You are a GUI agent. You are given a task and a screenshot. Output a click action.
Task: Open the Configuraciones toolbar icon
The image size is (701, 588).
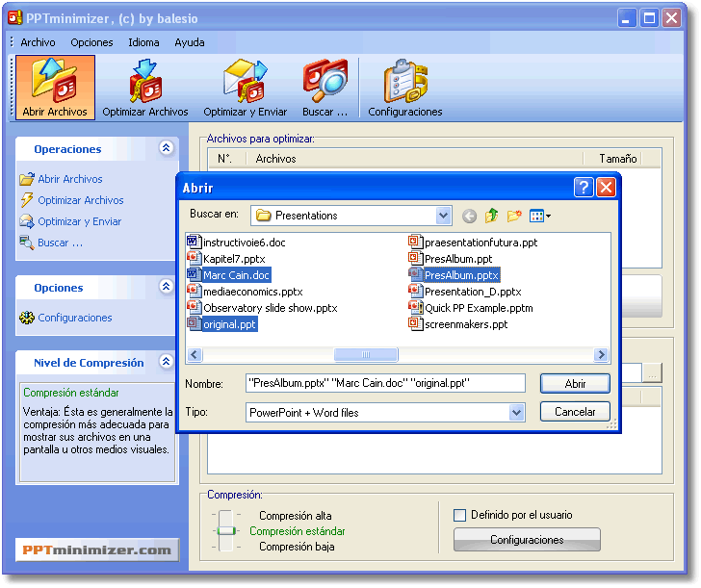coord(405,88)
